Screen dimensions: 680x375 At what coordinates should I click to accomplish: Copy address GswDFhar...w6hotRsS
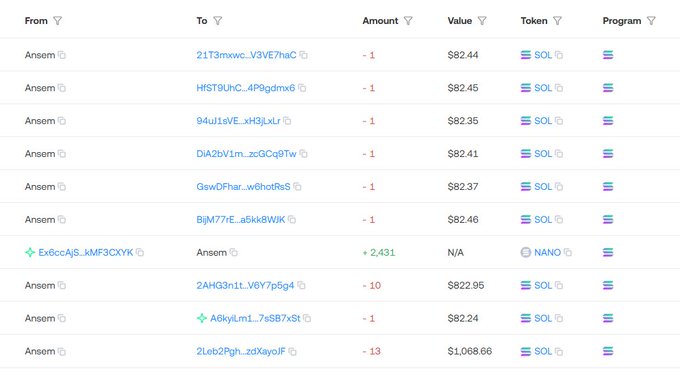tap(298, 187)
